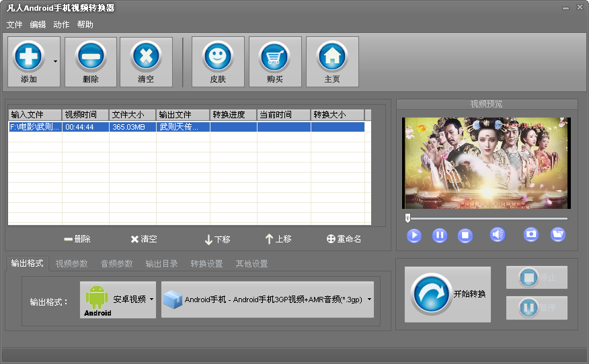Viewport: 589px width, 364px height.
Task: Switch to the 输出目录 tab
Action: pyautogui.click(x=161, y=264)
